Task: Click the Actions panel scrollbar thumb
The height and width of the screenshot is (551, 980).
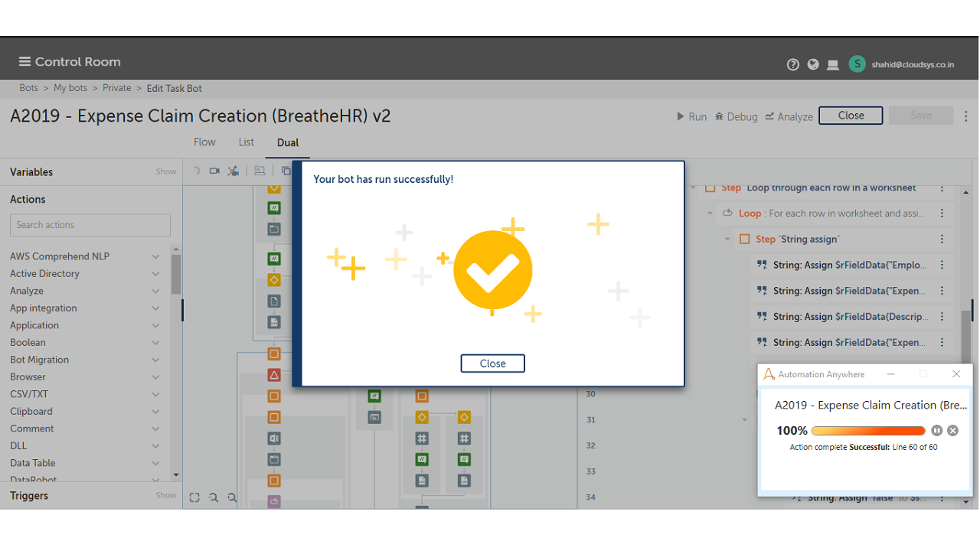Action: click(176, 274)
